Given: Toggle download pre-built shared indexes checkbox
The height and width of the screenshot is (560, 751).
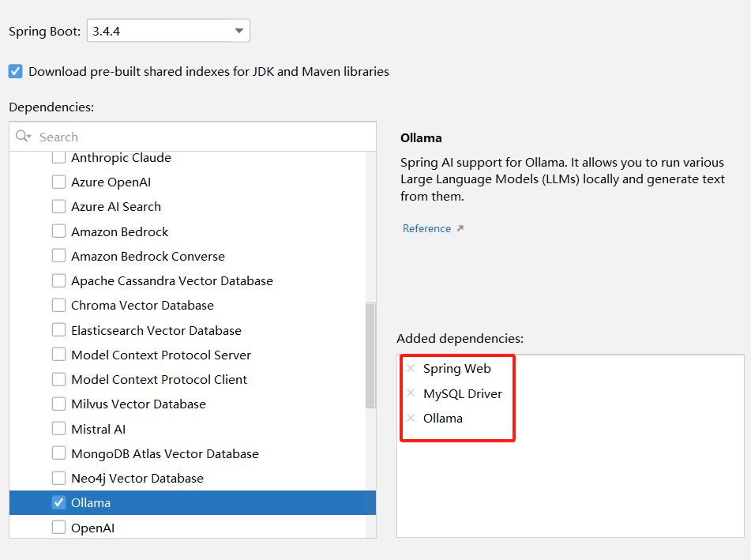Looking at the screenshot, I should click(x=15, y=71).
